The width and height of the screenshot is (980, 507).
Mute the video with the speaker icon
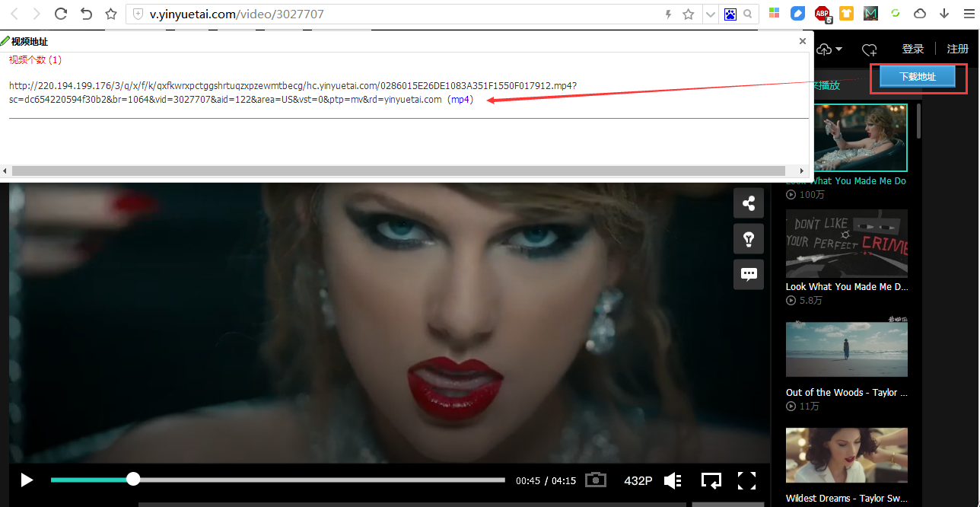pyautogui.click(x=673, y=480)
